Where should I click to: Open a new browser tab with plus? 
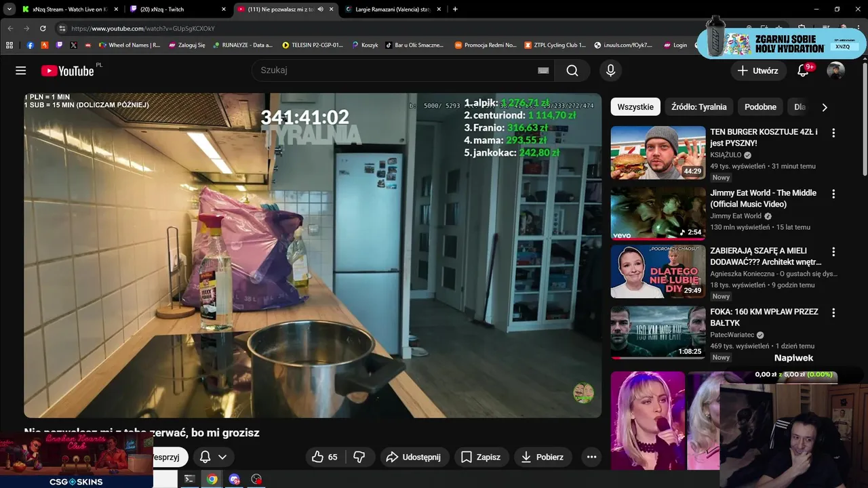[x=454, y=9]
